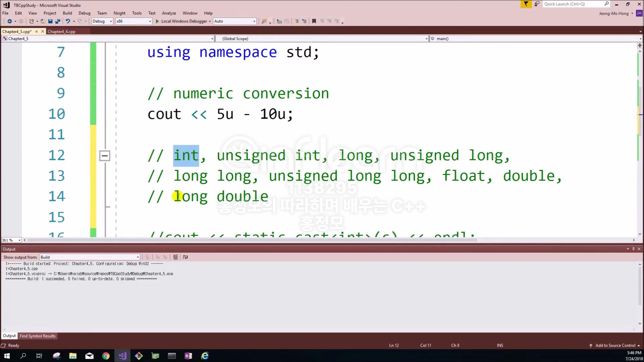Screen dimensions: 644x362
Task: Comment out the selected lines icon
Action: click(297, 21)
